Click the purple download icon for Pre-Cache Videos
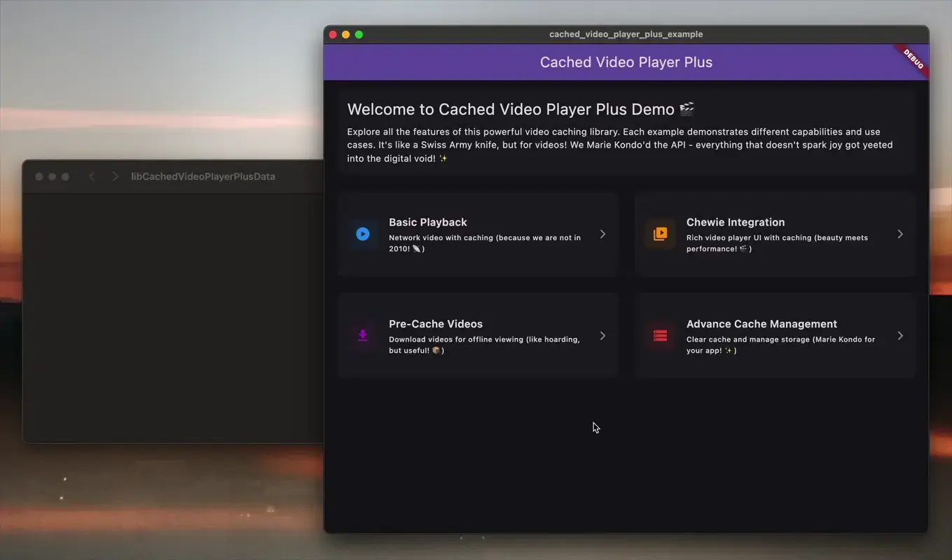 362,336
